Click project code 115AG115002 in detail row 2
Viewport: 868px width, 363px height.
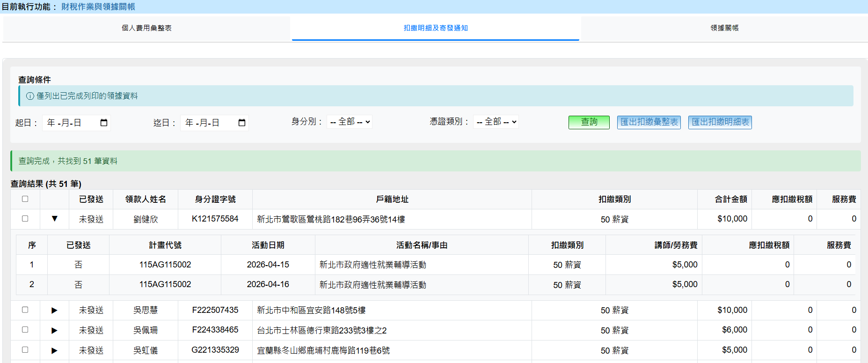point(165,284)
